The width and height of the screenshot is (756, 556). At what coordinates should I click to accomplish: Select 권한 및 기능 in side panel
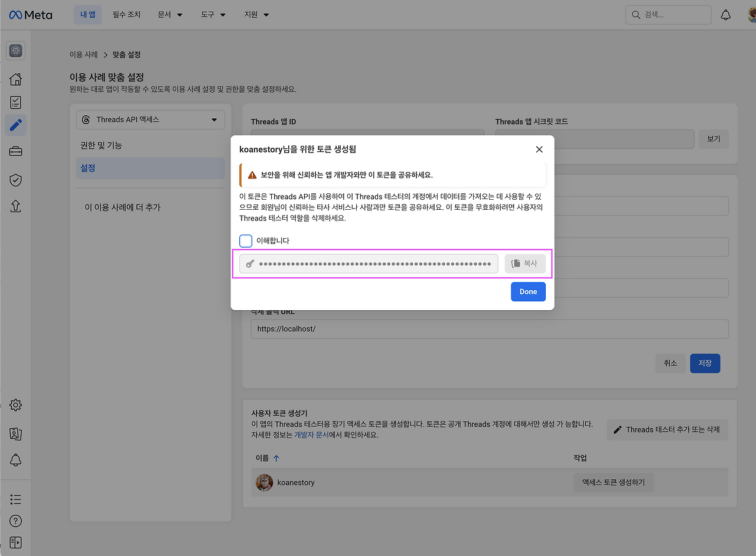[151, 145]
